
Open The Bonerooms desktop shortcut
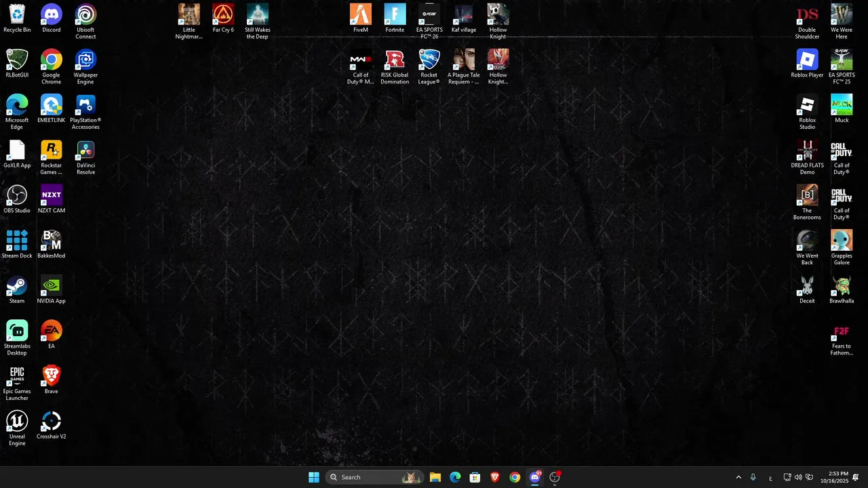807,203
